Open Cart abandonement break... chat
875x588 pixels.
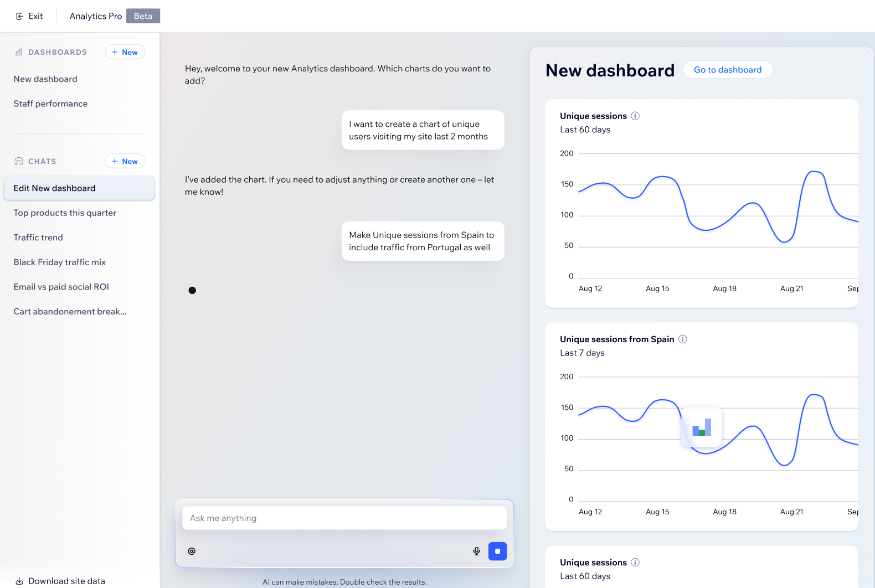(x=70, y=311)
